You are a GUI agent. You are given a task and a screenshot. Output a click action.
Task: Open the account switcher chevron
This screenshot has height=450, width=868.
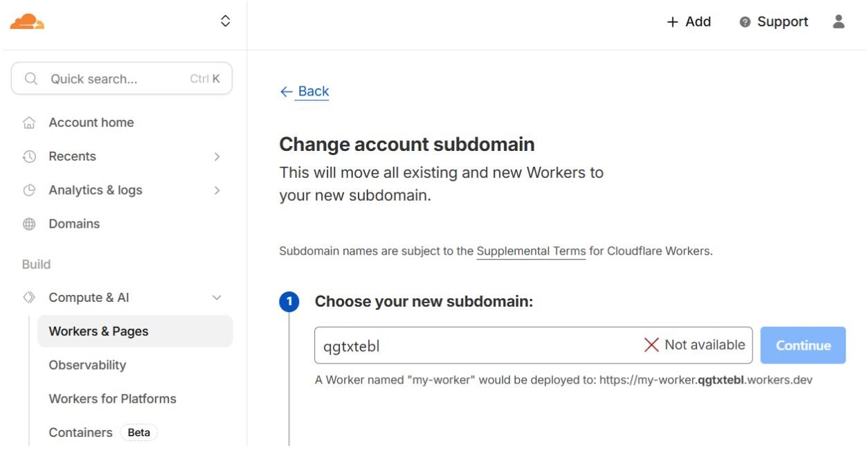pos(226,21)
